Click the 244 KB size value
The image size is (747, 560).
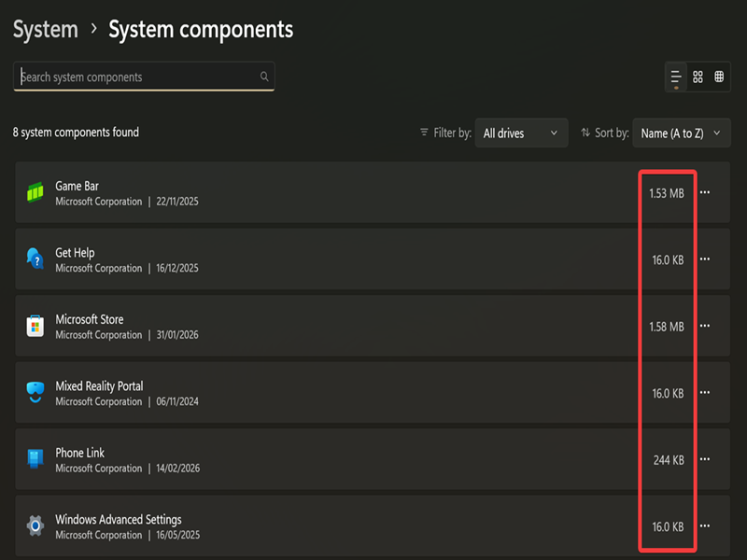(669, 460)
